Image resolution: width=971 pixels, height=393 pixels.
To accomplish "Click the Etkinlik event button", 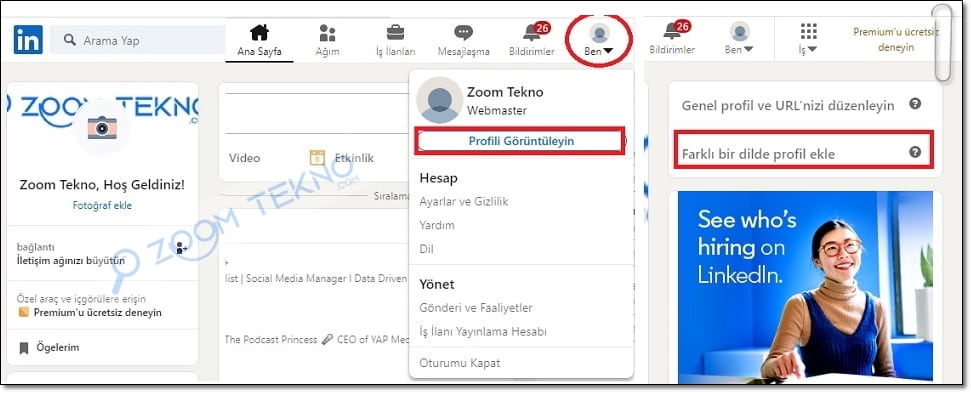I will (342, 158).
